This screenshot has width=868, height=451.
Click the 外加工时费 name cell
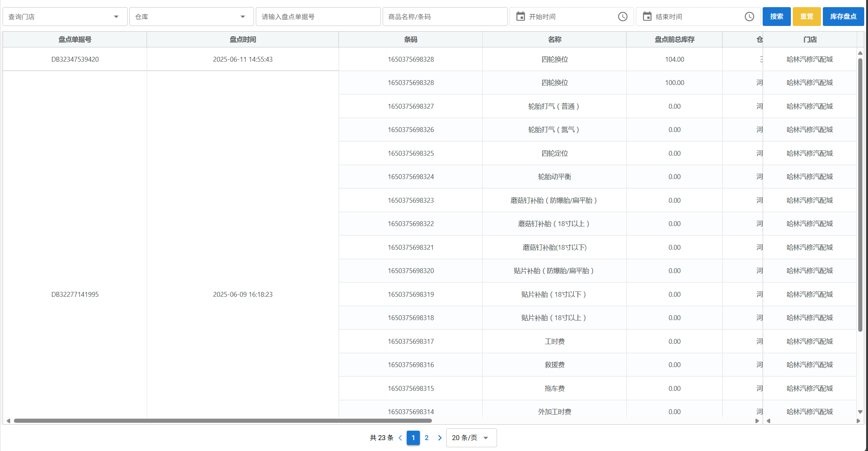click(x=555, y=409)
